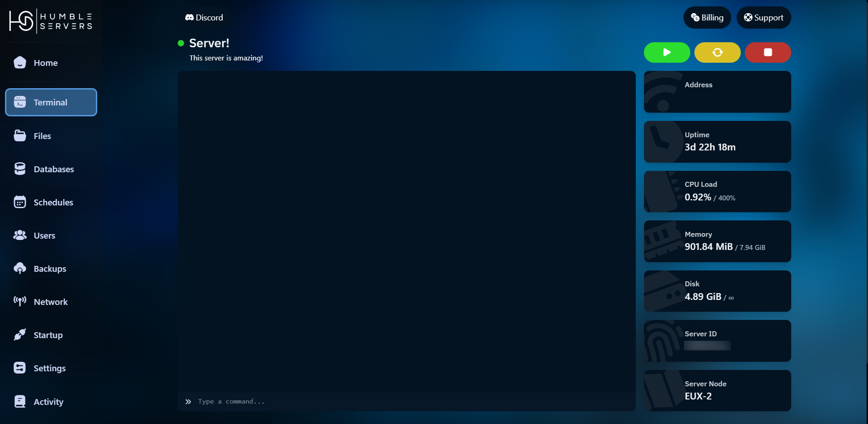This screenshot has width=868, height=424.
Task: Open Databases from the sidebar icon
Action: pyautogui.click(x=20, y=169)
